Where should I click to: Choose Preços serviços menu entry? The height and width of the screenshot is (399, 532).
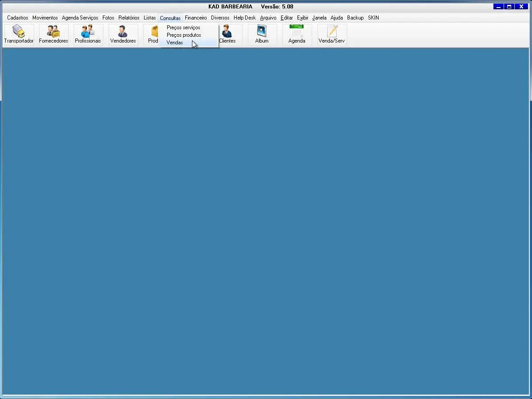click(x=183, y=27)
